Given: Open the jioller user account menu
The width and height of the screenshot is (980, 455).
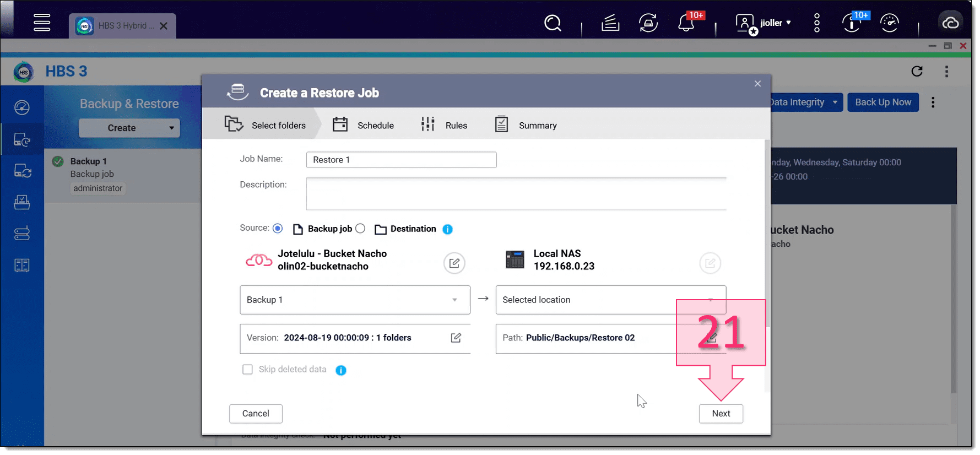Looking at the screenshot, I should 764,23.
